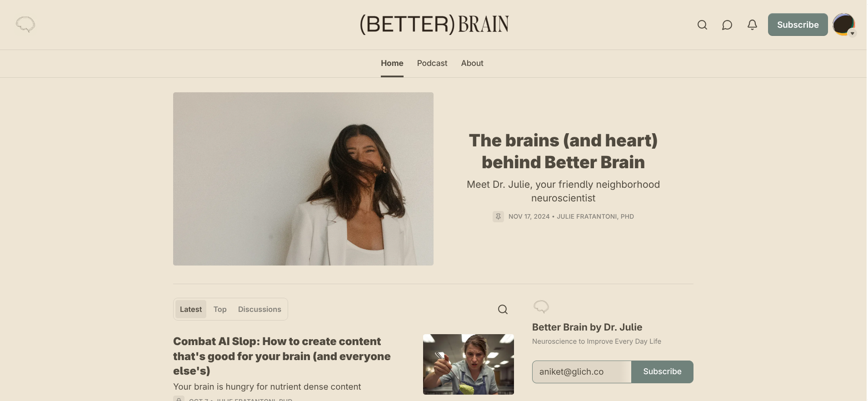This screenshot has height=401, width=868.
Task: Click the green Subscribe button in the header
Action: [798, 25]
